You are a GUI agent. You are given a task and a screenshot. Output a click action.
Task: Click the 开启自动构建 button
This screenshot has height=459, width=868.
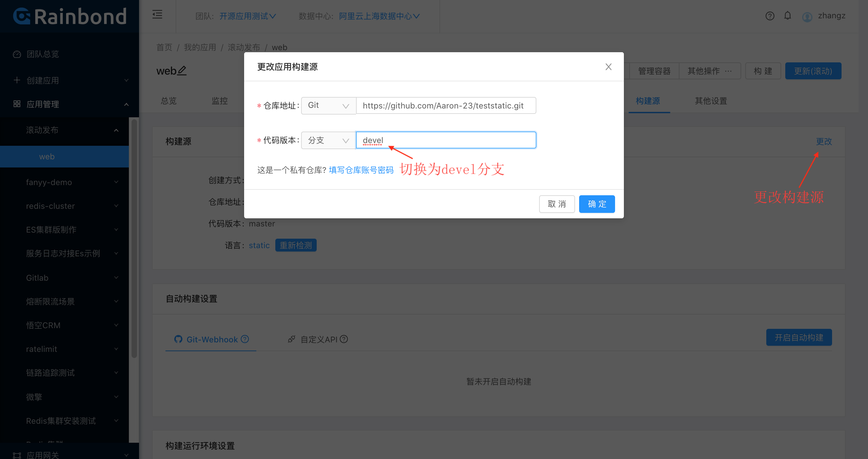[x=799, y=337]
